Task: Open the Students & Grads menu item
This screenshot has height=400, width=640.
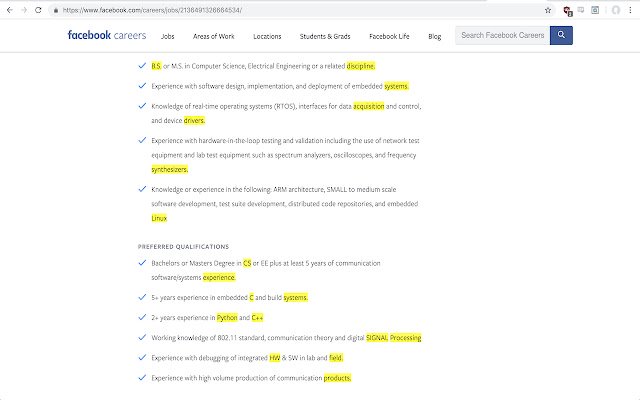Action: click(325, 36)
